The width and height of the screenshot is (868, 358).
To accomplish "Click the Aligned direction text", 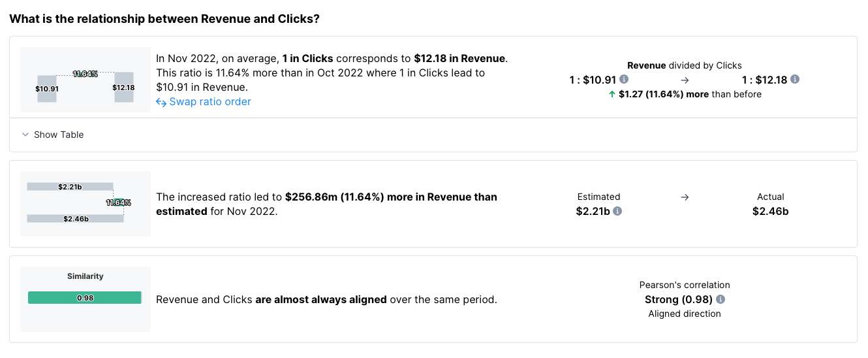I will pyautogui.click(x=685, y=314).
